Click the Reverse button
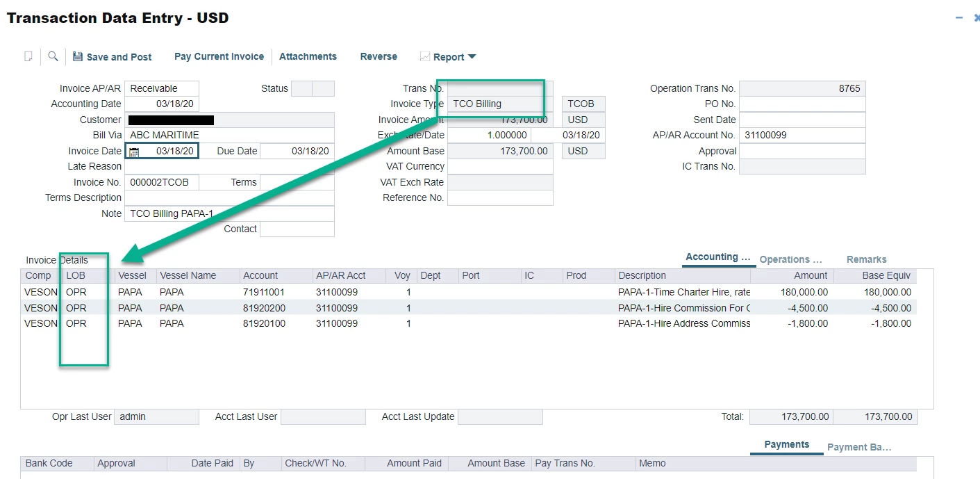Viewport: 980px width, 479px height. point(379,57)
